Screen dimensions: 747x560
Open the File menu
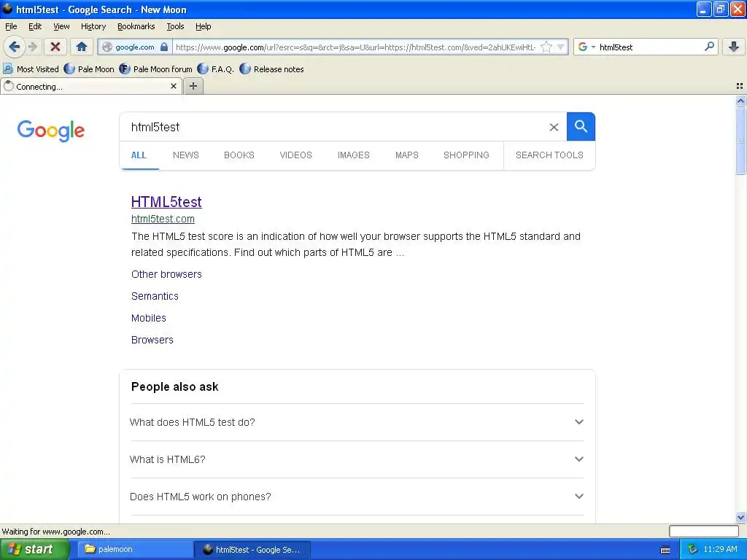(x=11, y=26)
